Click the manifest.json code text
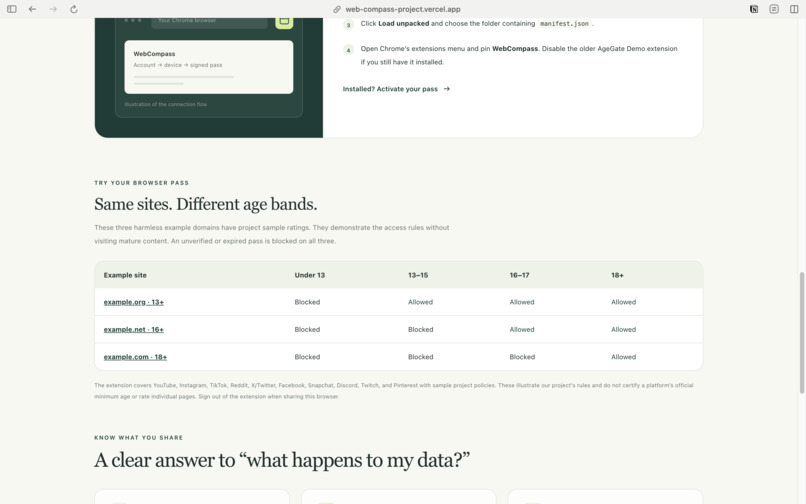Image resolution: width=806 pixels, height=504 pixels. click(564, 24)
